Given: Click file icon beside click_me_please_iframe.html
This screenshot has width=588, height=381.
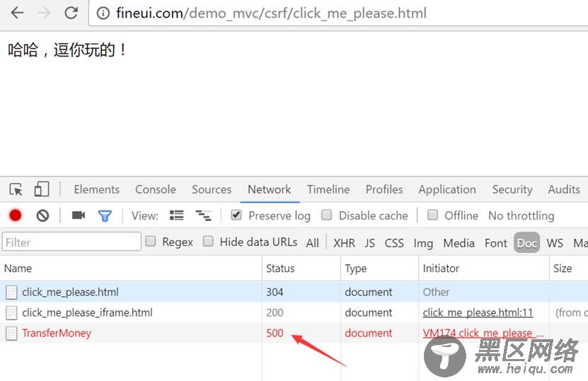Looking at the screenshot, I should pyautogui.click(x=11, y=313).
